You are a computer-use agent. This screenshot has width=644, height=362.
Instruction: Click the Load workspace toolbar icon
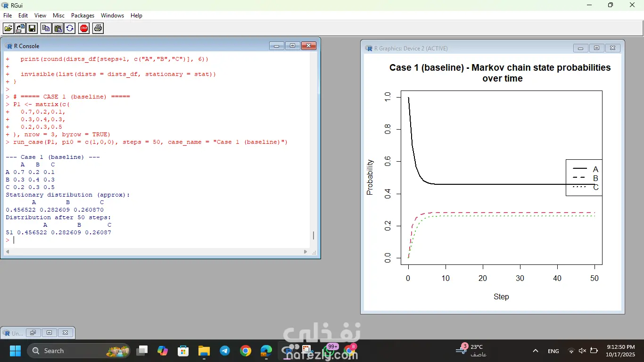(20, 28)
